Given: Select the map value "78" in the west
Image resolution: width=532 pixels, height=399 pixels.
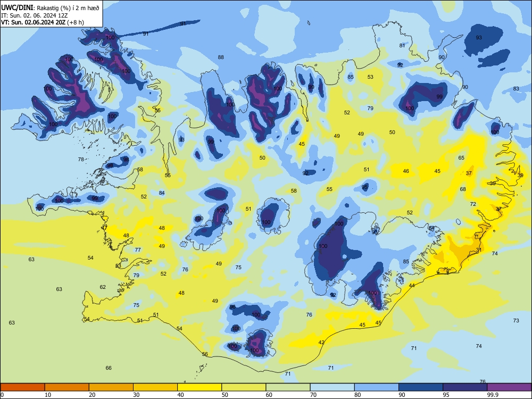Looking at the screenshot, I should (81, 160).
